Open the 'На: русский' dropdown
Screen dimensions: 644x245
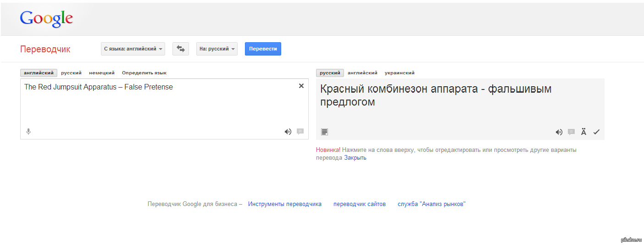(x=217, y=49)
